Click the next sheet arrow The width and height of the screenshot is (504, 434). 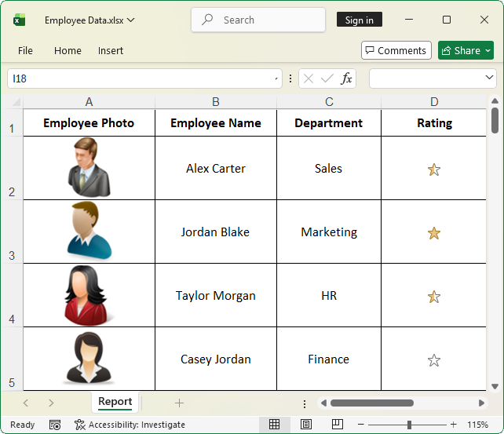click(51, 403)
